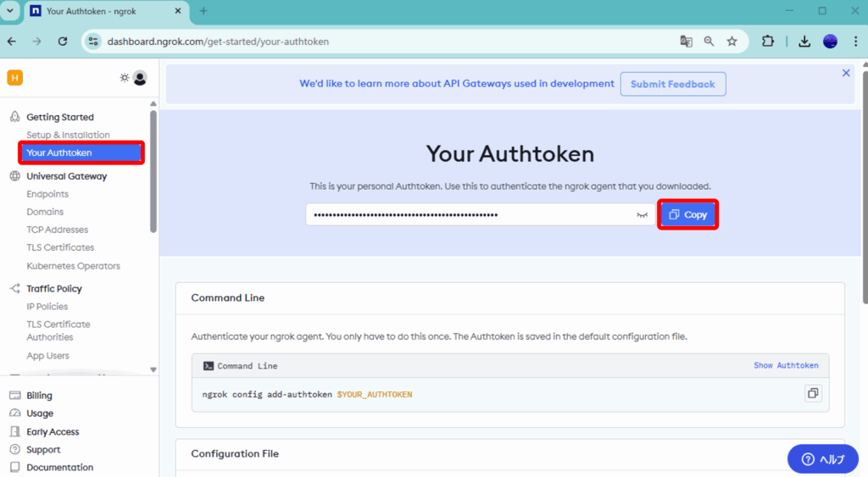
Task: Open Early Access page
Action: (x=53, y=431)
